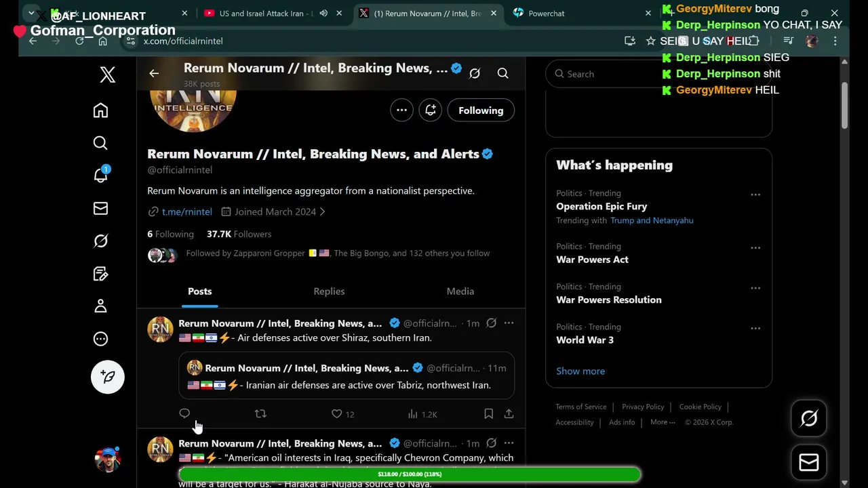This screenshot has height=488, width=868.
Task: Bookmark the Shiraz air defenses post
Action: tap(488, 413)
